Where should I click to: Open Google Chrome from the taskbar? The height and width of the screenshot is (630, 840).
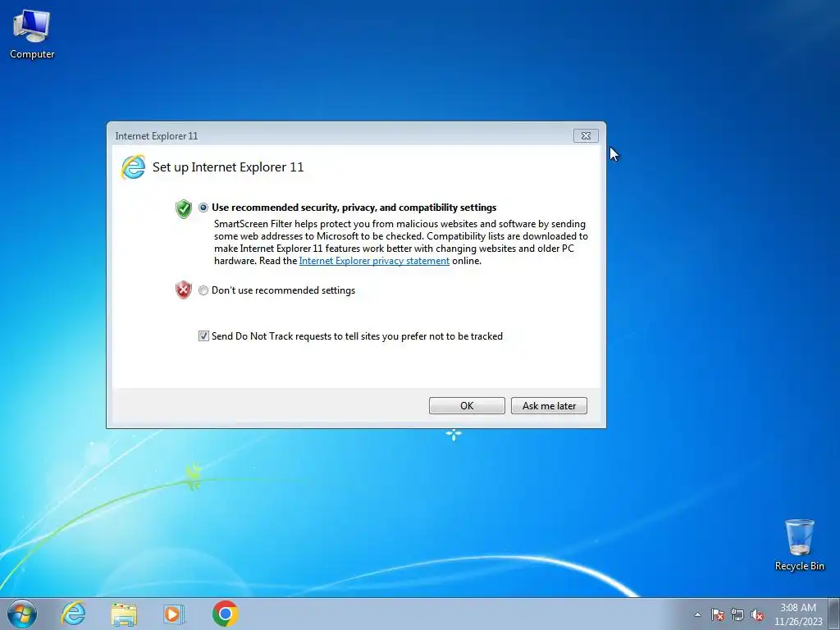225,614
